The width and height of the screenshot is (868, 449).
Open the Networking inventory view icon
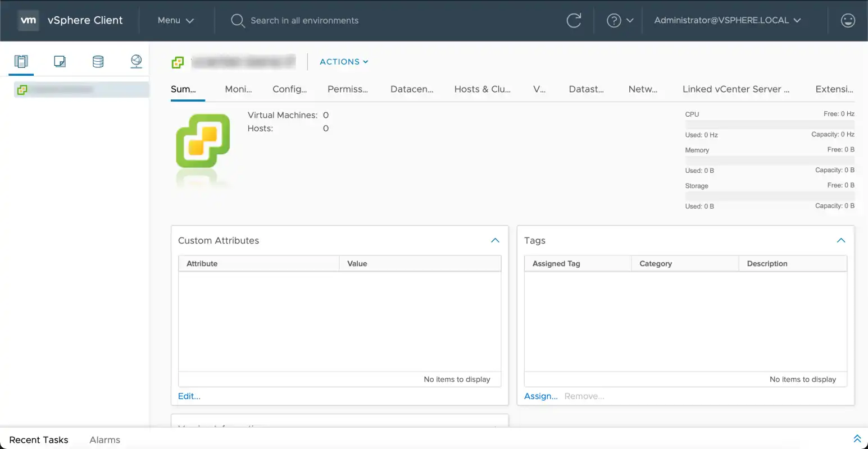click(x=136, y=61)
